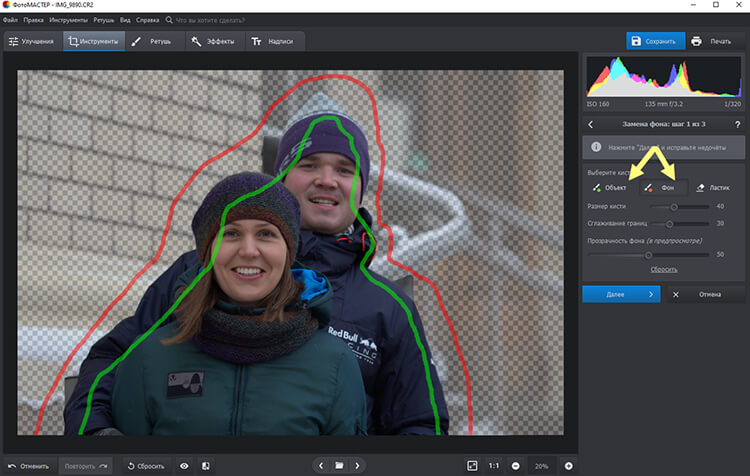Click the fit-to-screen icon
The width and height of the screenshot is (750, 476).
472,466
